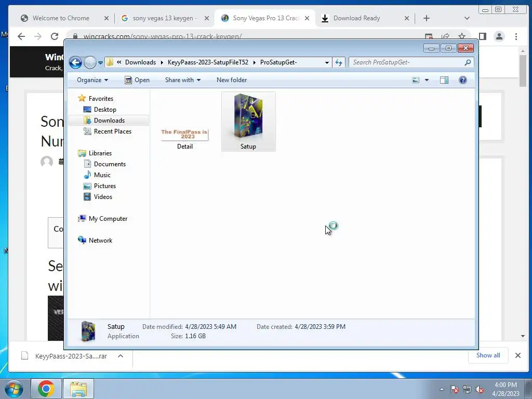
Task: Open the Share with menu
Action: point(183,80)
